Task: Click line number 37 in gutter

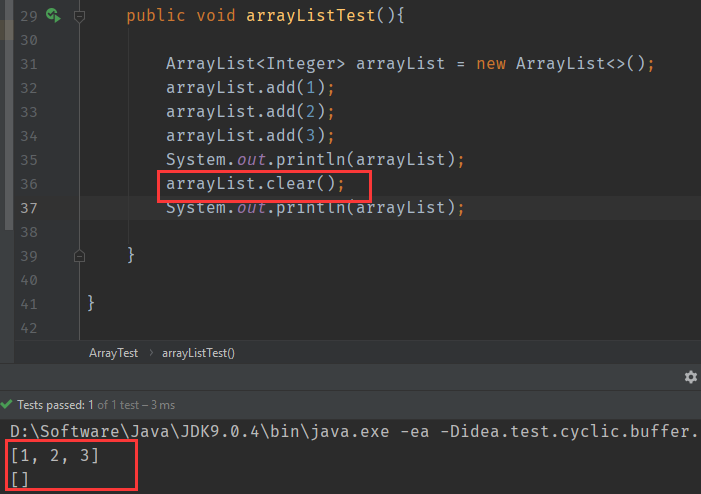Action: click(x=29, y=208)
